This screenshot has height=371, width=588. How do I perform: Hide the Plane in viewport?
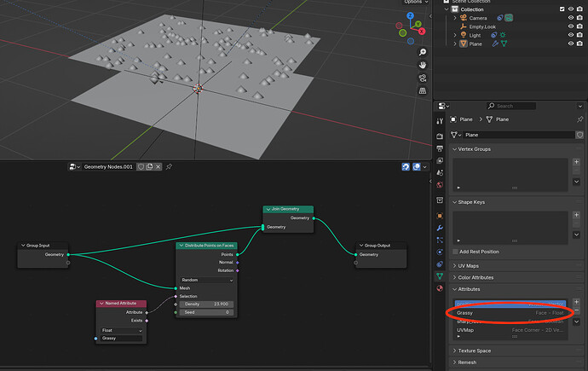[571, 43]
